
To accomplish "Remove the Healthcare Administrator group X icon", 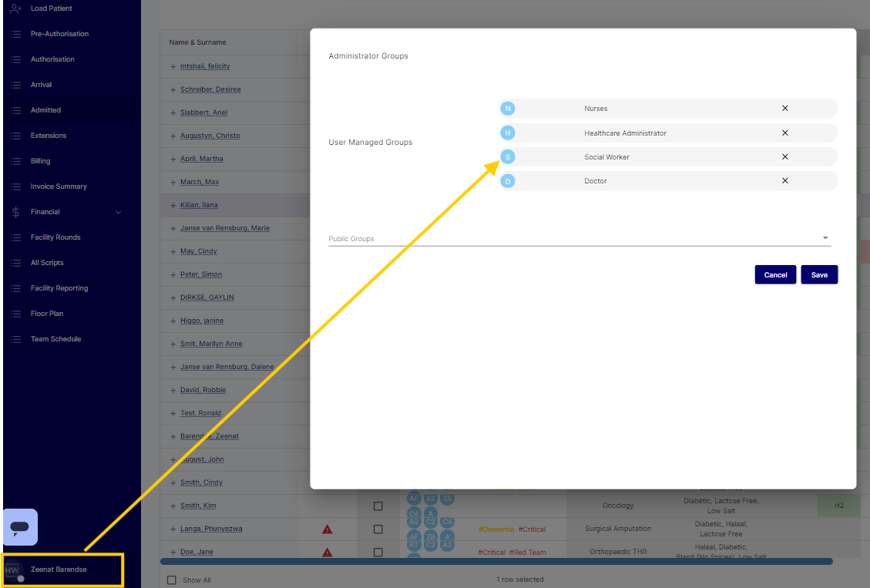I will (784, 133).
